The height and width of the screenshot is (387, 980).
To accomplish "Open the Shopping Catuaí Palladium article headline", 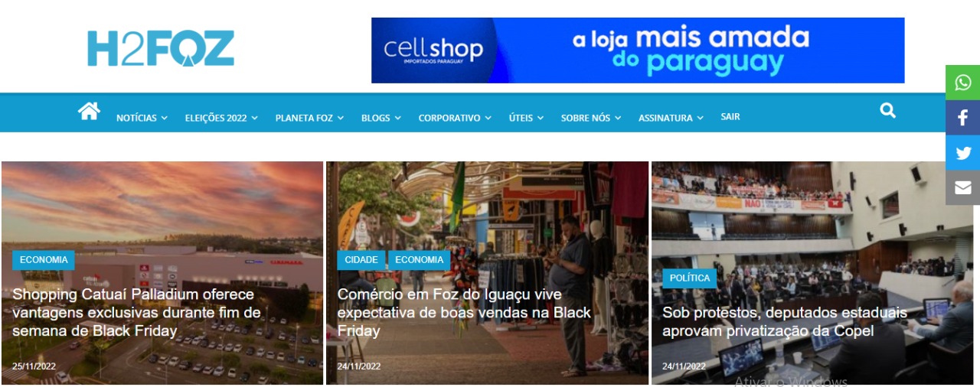I will pyautogui.click(x=137, y=313).
